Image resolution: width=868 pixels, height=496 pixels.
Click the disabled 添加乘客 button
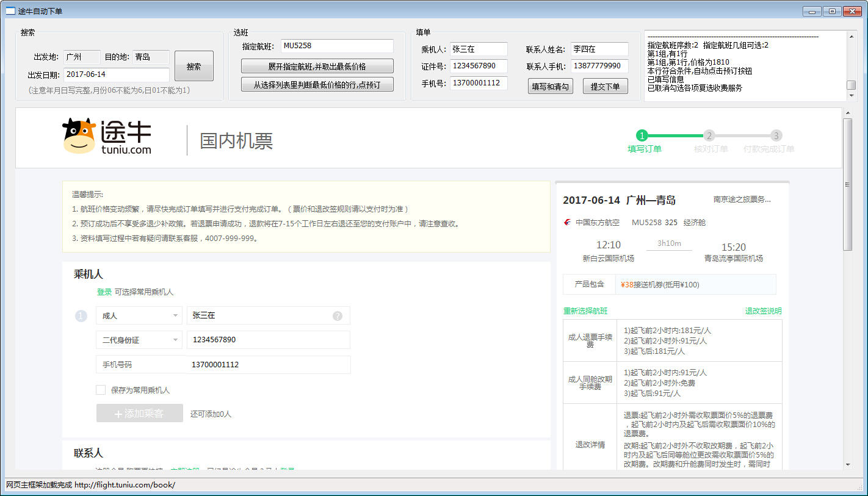coord(140,413)
